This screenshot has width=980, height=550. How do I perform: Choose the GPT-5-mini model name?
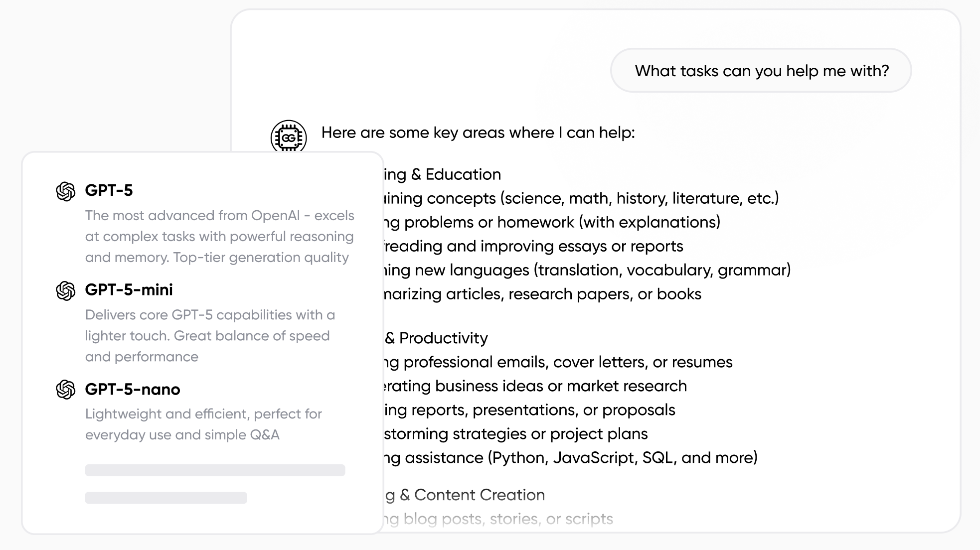coord(129,290)
